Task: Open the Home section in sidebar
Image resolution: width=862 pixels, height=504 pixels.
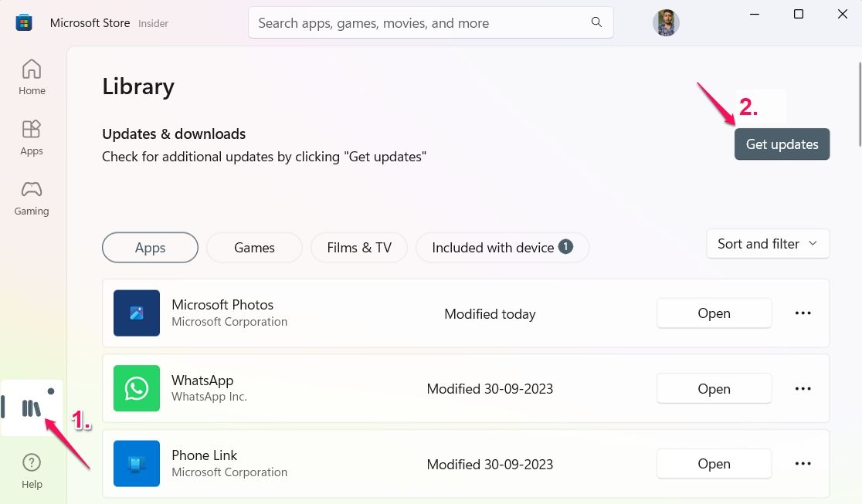Action: (x=31, y=75)
